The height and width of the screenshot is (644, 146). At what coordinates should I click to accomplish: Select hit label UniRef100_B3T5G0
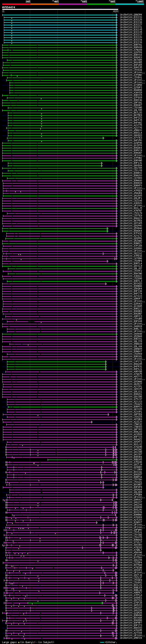tap(131, 557)
